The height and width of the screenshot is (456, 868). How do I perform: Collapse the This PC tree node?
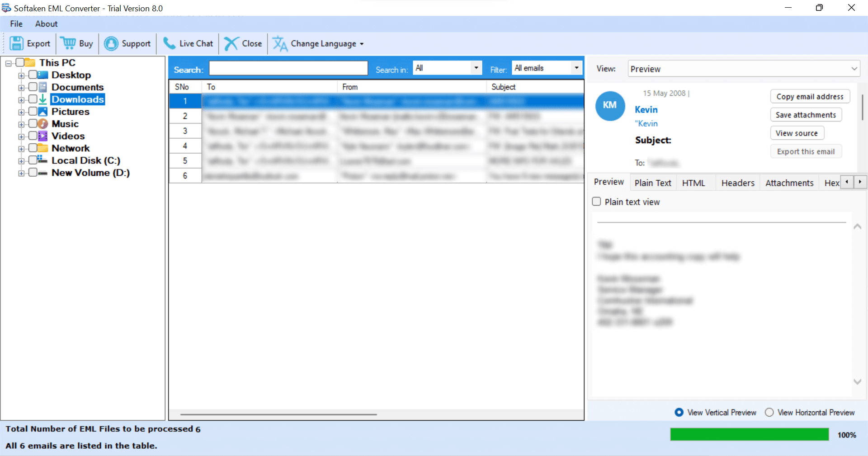pyautogui.click(x=9, y=63)
